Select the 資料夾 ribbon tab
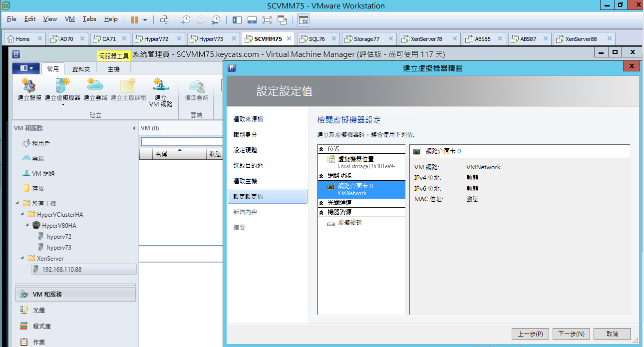644x347 pixels. tap(81, 69)
